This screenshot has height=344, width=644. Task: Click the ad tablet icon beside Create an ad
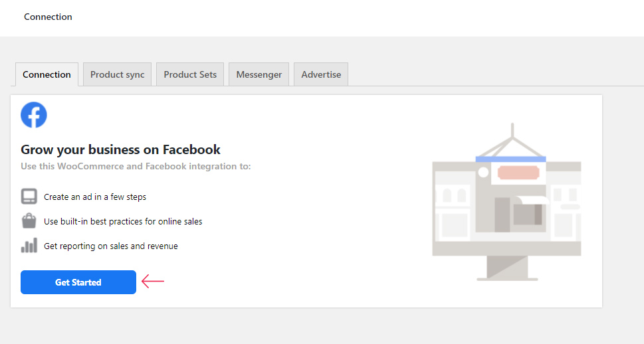coord(29,197)
